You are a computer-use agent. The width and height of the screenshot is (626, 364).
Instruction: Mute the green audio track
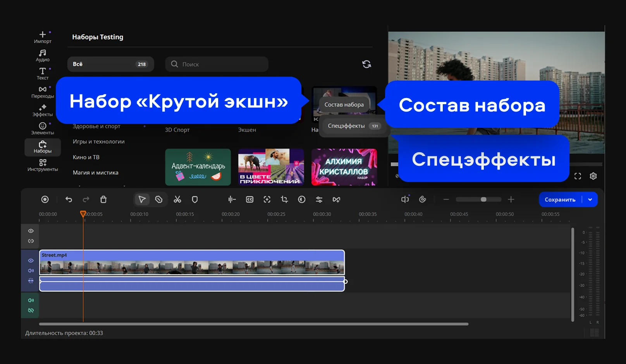point(31,300)
